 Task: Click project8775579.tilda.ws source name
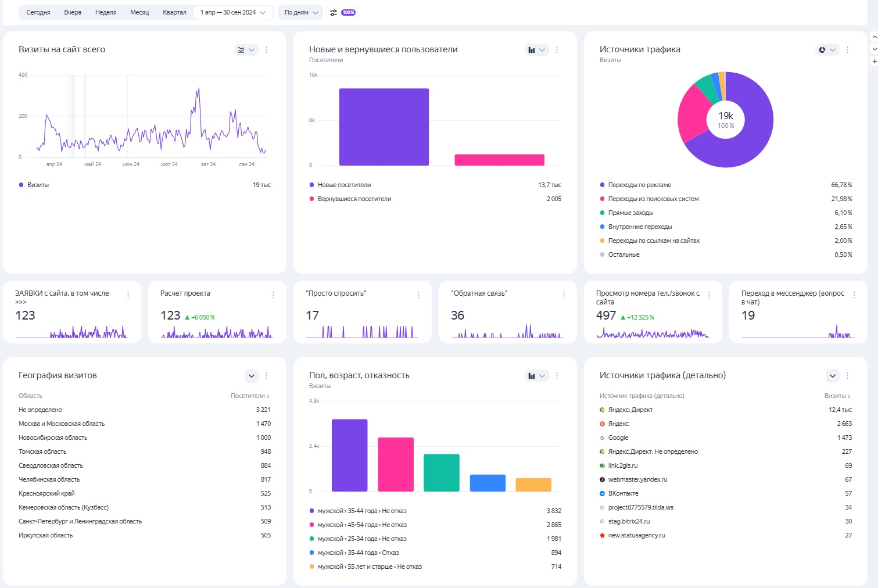tap(641, 508)
